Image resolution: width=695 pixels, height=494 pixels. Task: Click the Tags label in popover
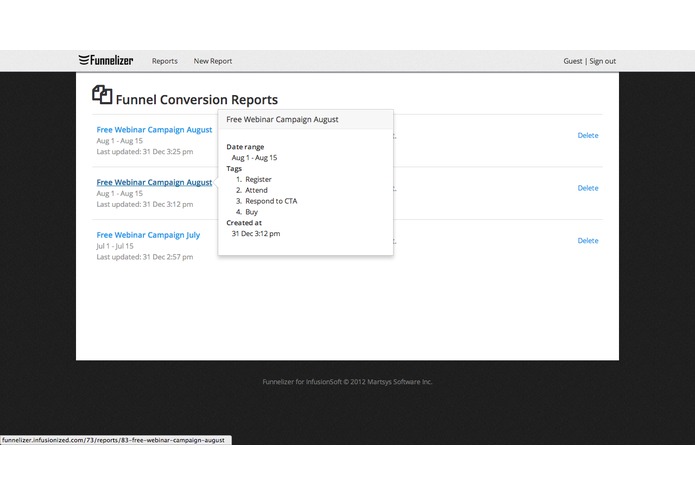pos(234,169)
